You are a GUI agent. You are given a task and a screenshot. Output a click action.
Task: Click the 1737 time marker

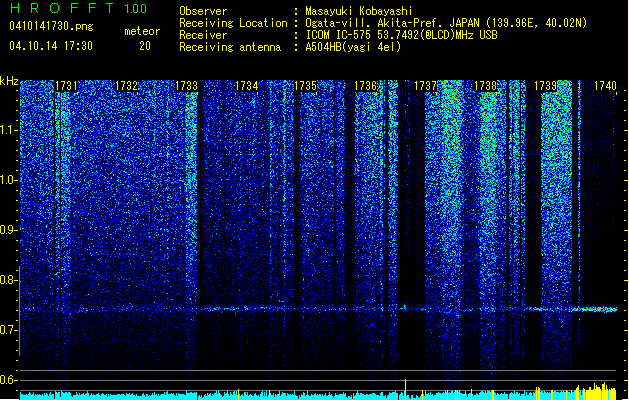425,86
